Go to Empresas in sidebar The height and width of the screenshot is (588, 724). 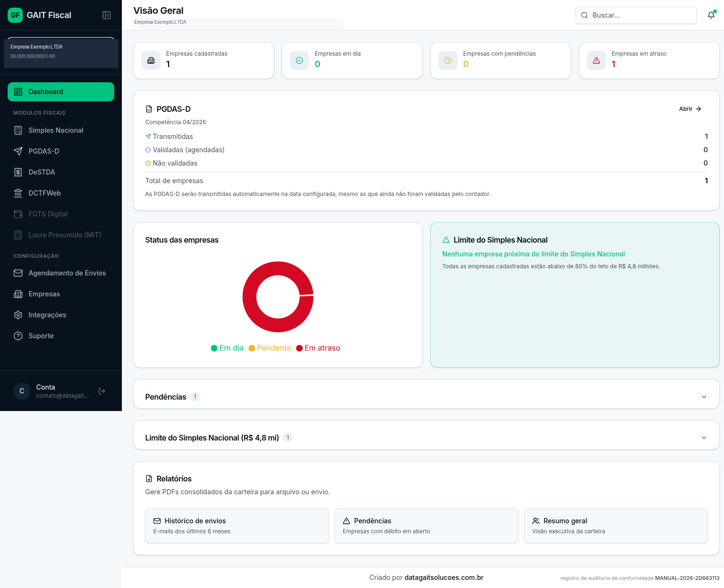[61, 294]
